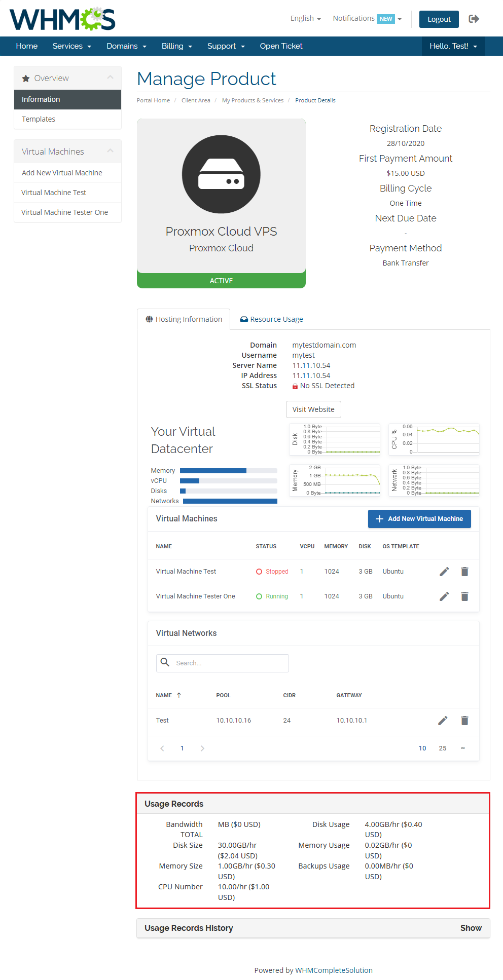The height and width of the screenshot is (980, 503).
Task: Click Client Area breadcrumb
Action: coord(196,100)
